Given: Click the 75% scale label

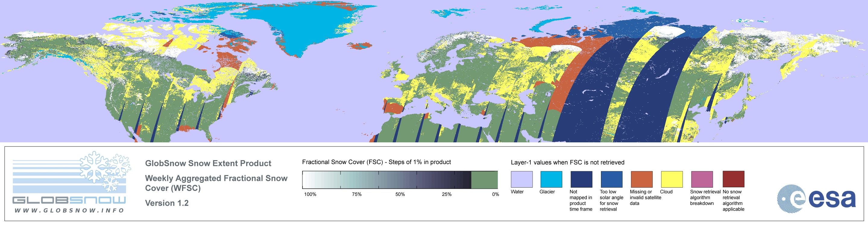Looking at the screenshot, I should (357, 194).
